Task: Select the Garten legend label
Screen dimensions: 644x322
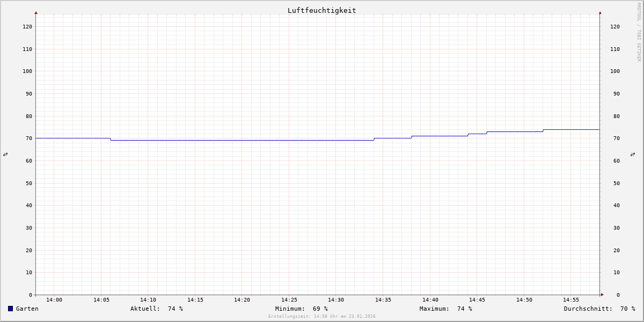Action: pyautogui.click(x=27, y=309)
